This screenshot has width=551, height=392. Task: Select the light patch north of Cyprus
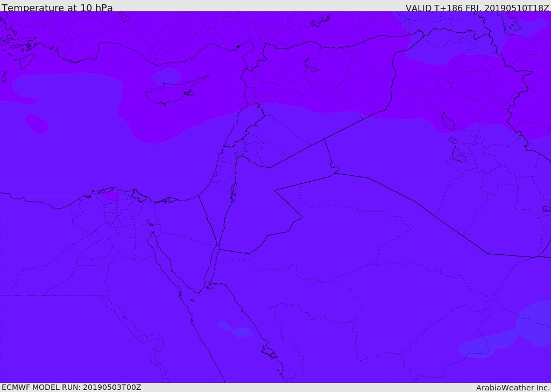click(166, 76)
